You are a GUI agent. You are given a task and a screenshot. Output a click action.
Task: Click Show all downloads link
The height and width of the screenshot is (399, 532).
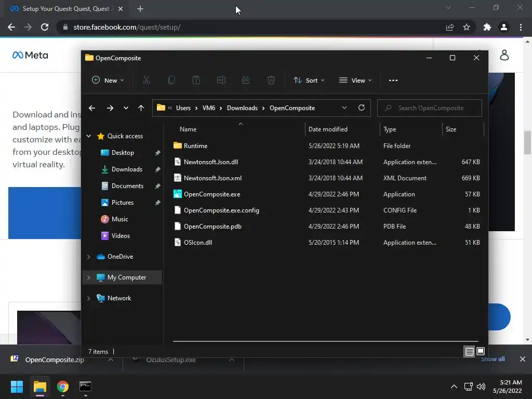click(493, 359)
